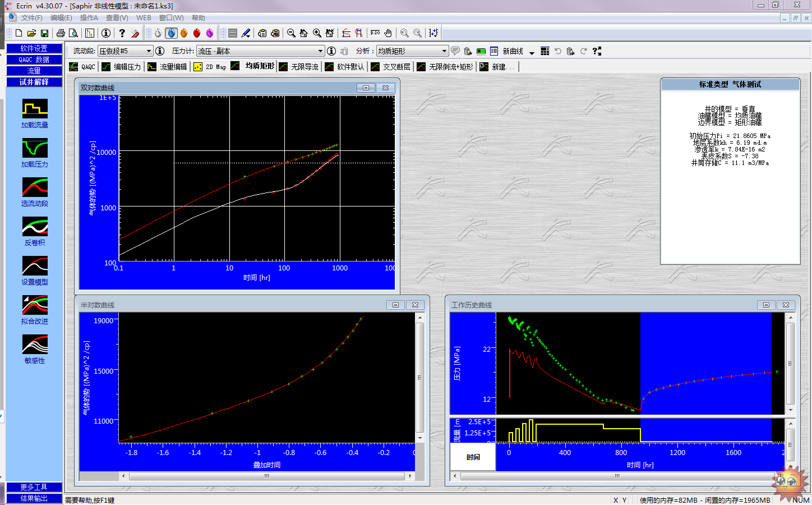Switch to the 软件默认 tab
Screen dimensions: 812x505
[345, 67]
